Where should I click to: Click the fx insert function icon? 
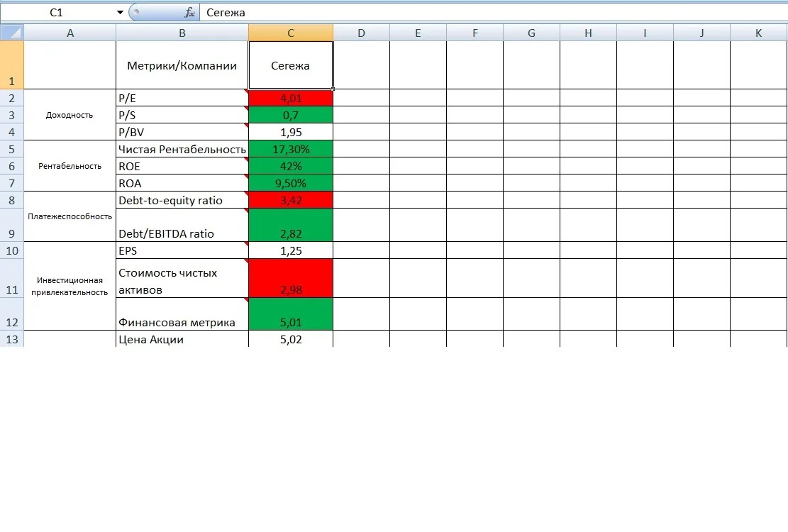coord(189,13)
